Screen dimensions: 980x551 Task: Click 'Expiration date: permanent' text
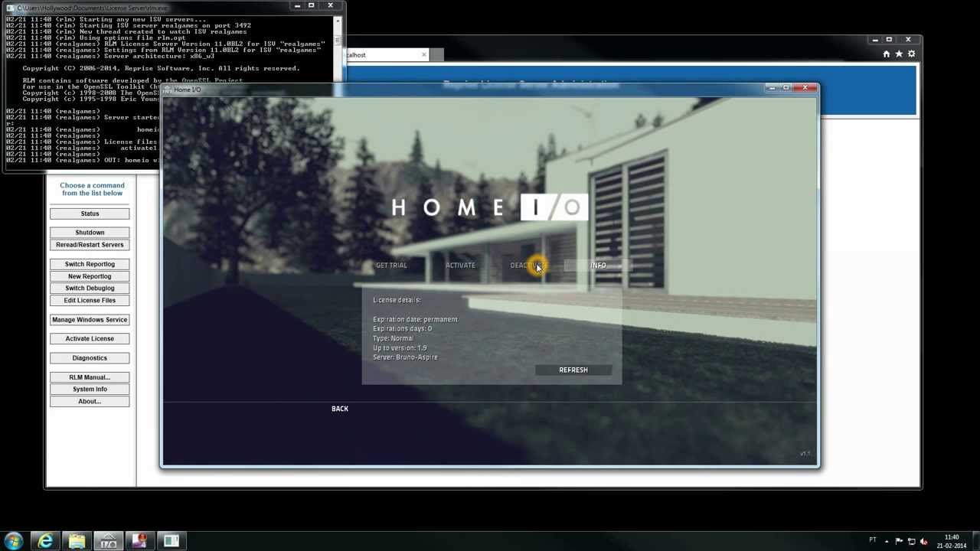point(415,319)
